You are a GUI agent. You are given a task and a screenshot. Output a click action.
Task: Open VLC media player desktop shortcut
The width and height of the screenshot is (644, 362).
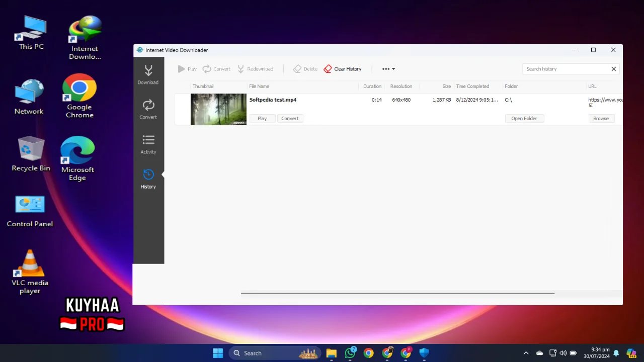(30, 272)
